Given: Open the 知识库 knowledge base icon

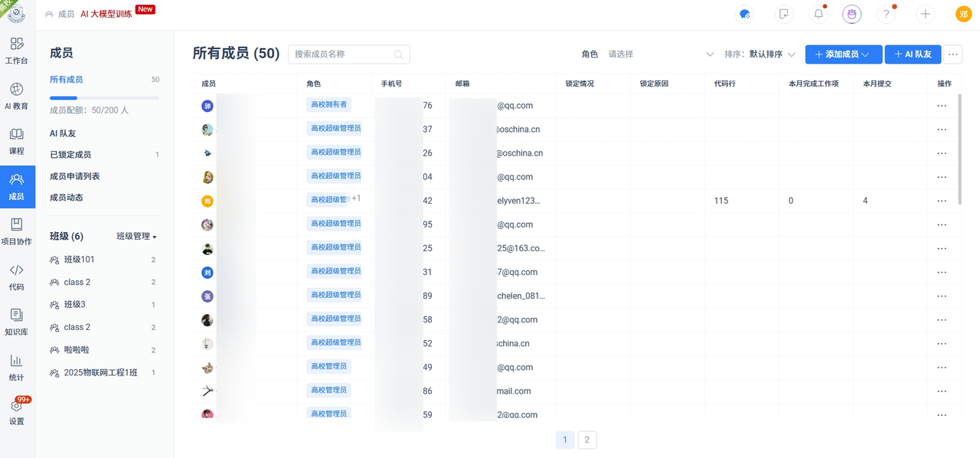Looking at the screenshot, I should coord(17,322).
